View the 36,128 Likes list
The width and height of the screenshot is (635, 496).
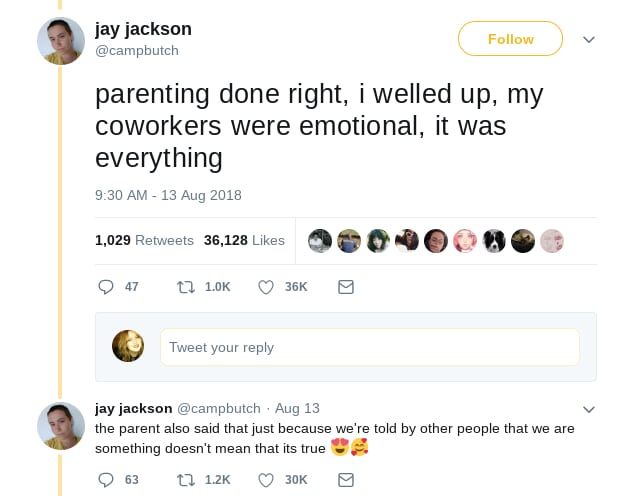click(244, 240)
